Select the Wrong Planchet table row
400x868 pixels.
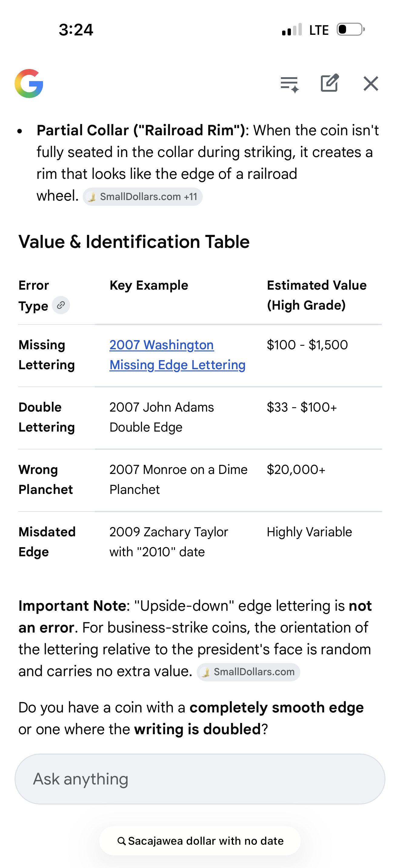pyautogui.click(x=45, y=479)
